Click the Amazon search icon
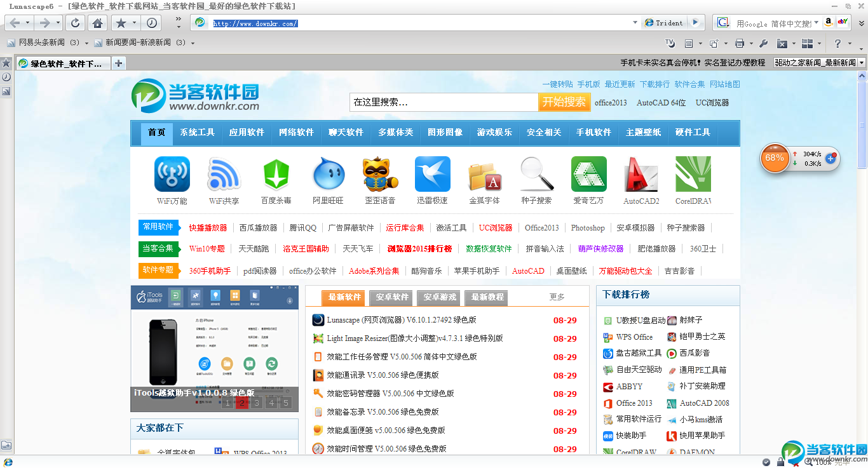This screenshot has height=468, width=868. click(x=828, y=22)
